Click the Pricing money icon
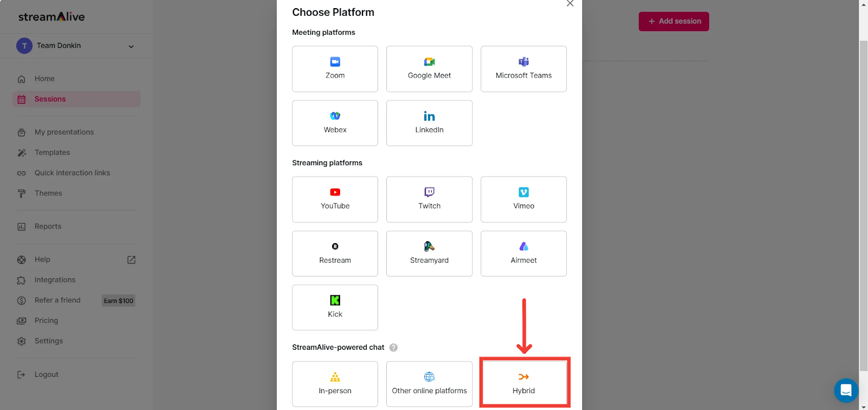 (22, 321)
